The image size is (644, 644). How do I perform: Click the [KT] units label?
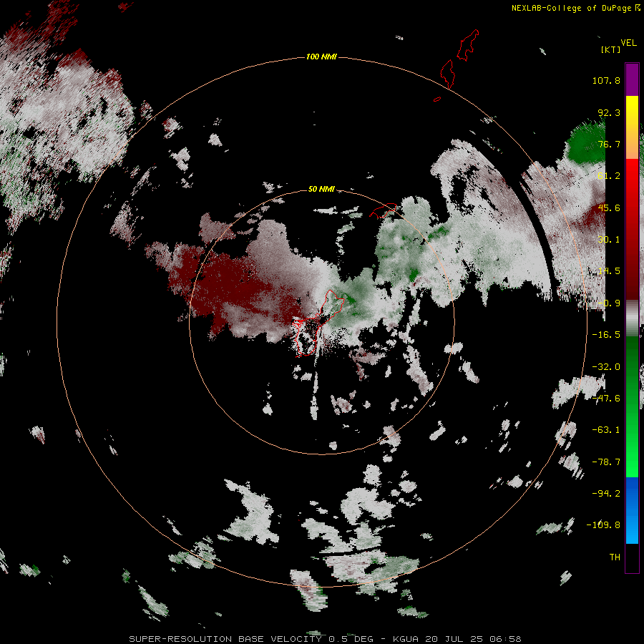(611, 49)
